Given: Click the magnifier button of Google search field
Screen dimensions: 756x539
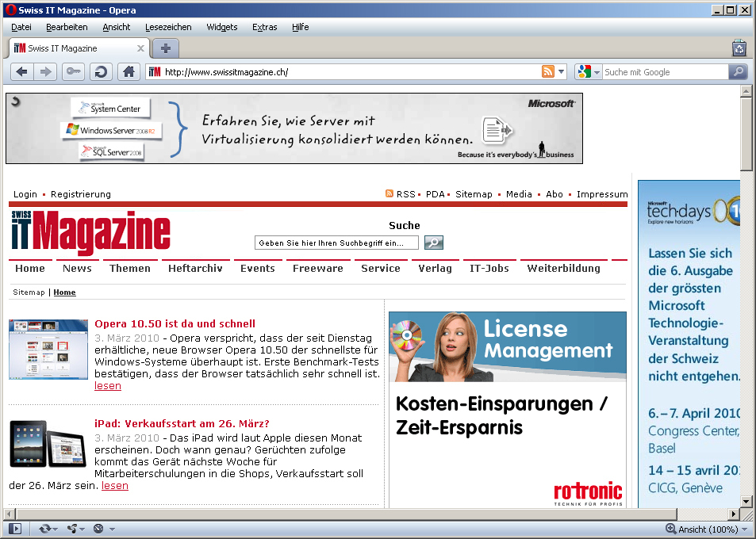Looking at the screenshot, I should pos(738,72).
